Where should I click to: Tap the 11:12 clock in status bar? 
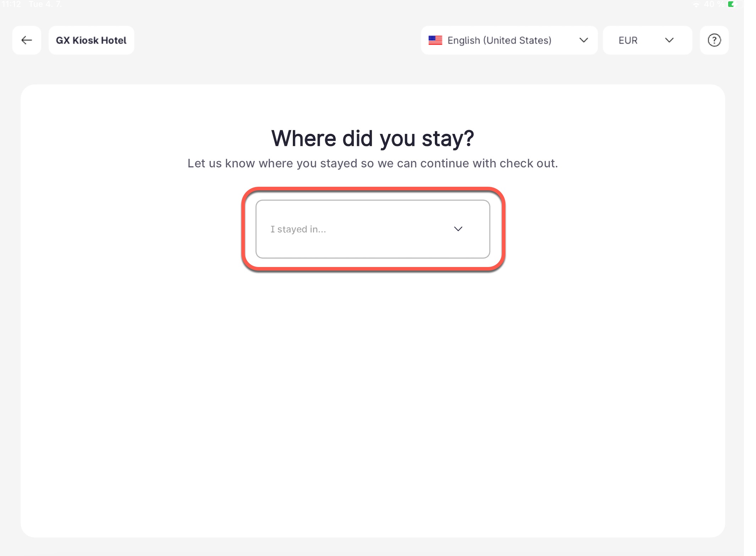(11, 4)
